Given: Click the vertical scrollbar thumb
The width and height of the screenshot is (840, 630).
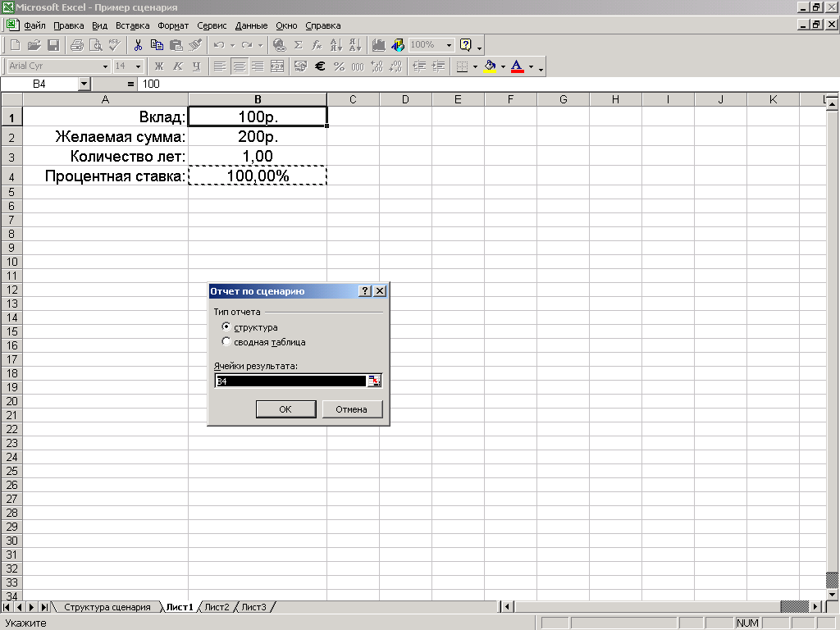Looking at the screenshot, I should point(832,580).
